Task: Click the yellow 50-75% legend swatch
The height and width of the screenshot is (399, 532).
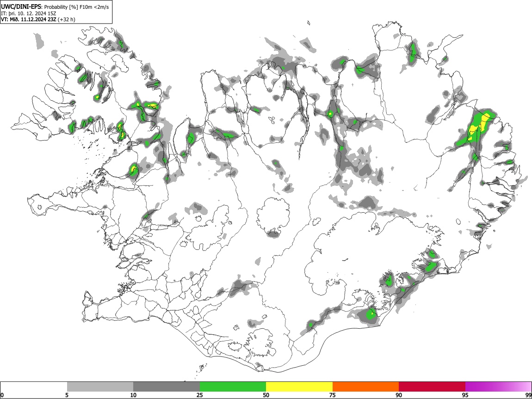Action: [x=299, y=387]
